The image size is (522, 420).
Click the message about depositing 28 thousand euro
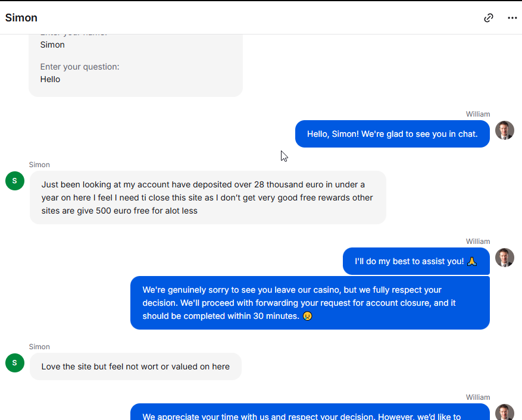point(208,198)
